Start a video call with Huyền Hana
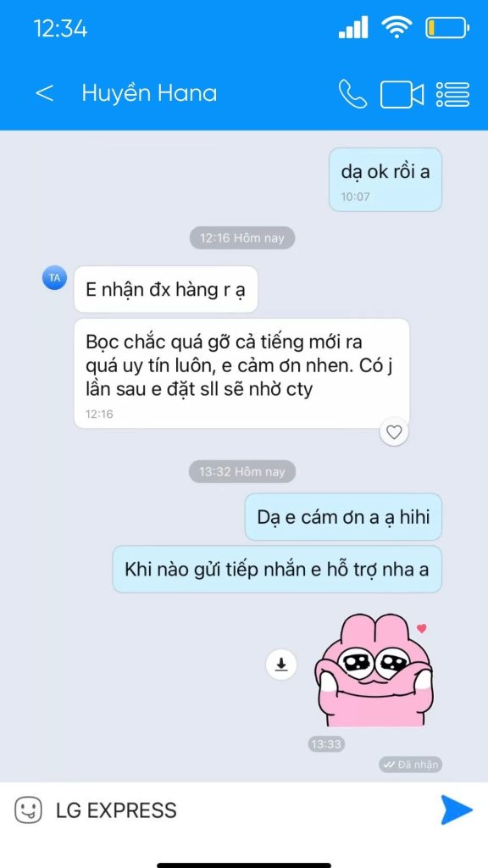Image resolution: width=488 pixels, height=868 pixels. 402,94
